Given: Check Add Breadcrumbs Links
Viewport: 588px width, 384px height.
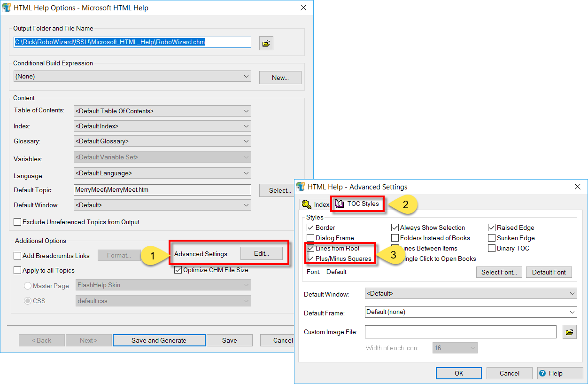Looking at the screenshot, I should coord(17,256).
